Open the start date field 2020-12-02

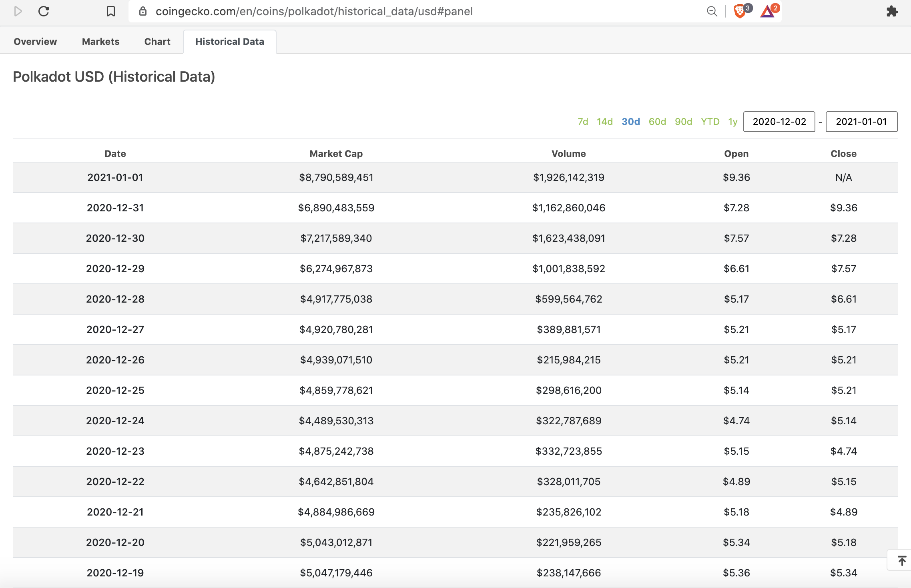[779, 122]
